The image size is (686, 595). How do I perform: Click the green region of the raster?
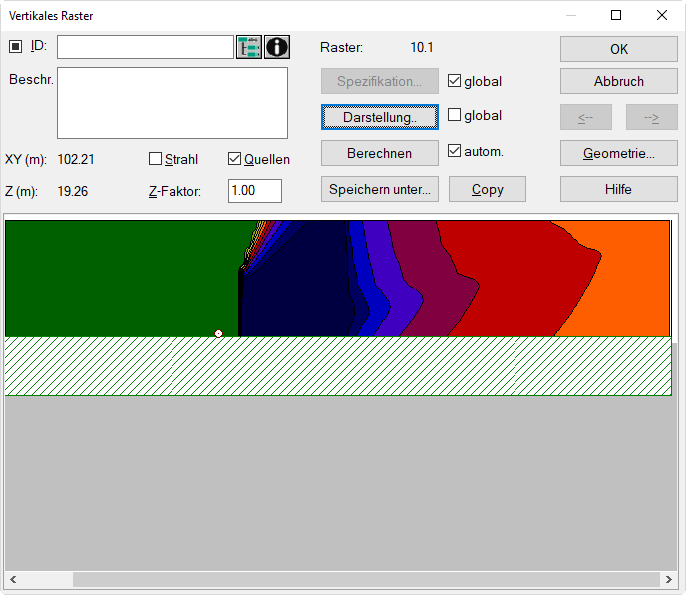[x=122, y=279]
